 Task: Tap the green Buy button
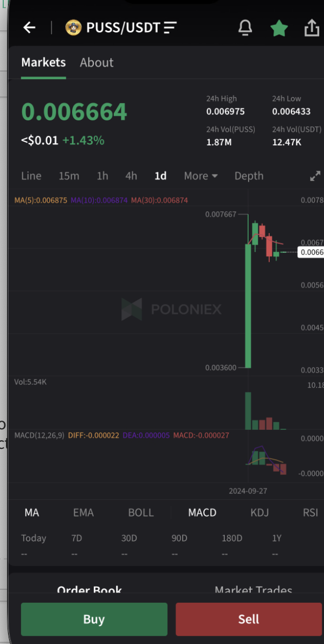tap(94, 620)
